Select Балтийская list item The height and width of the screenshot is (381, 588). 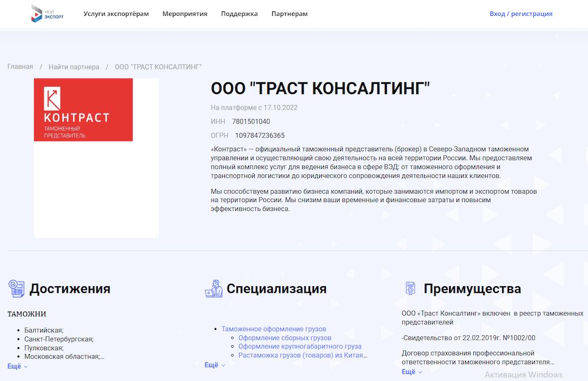point(44,330)
